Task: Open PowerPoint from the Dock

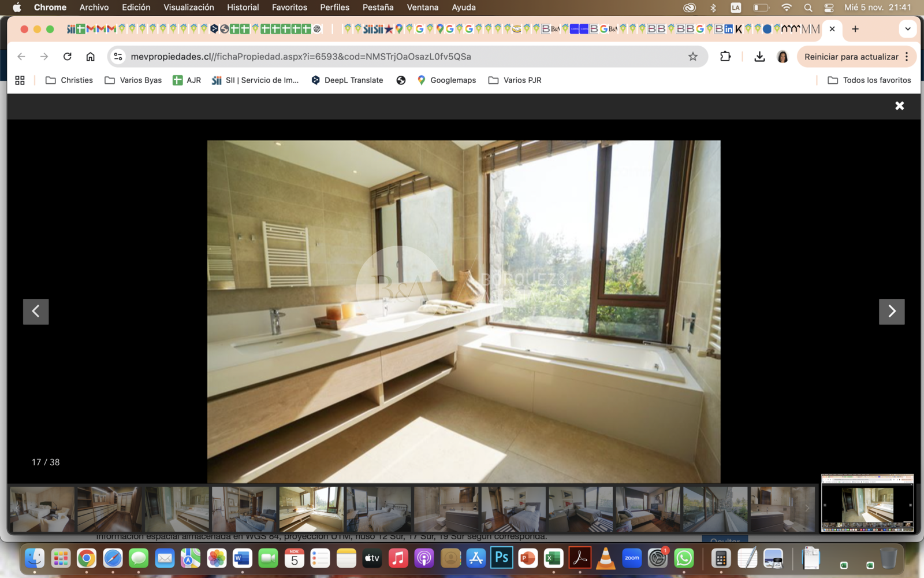Action: tap(528, 558)
